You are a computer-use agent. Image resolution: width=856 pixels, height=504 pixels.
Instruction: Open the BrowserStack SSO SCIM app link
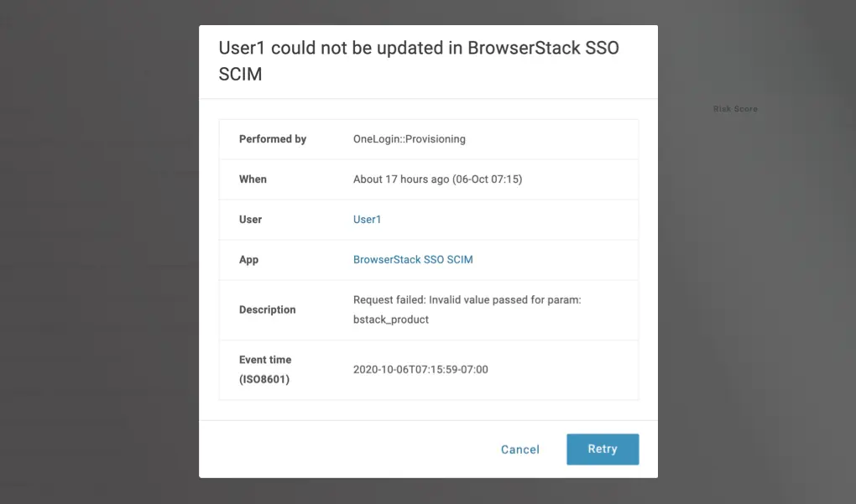point(413,260)
